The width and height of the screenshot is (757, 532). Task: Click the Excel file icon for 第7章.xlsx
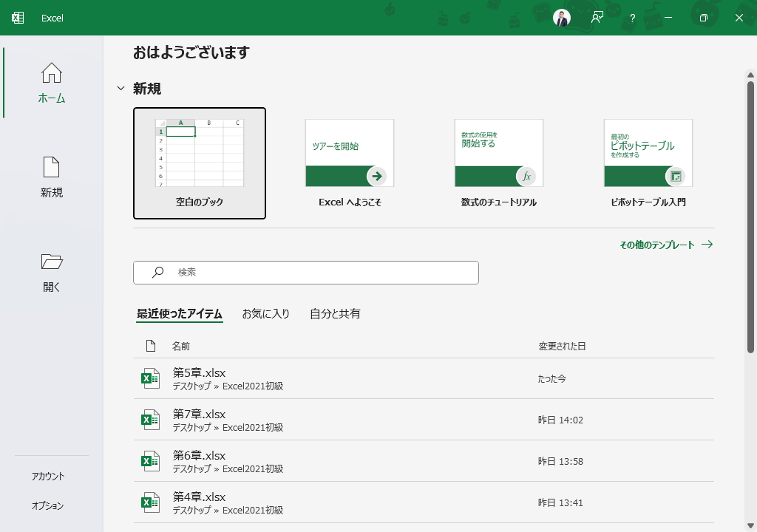click(150, 420)
